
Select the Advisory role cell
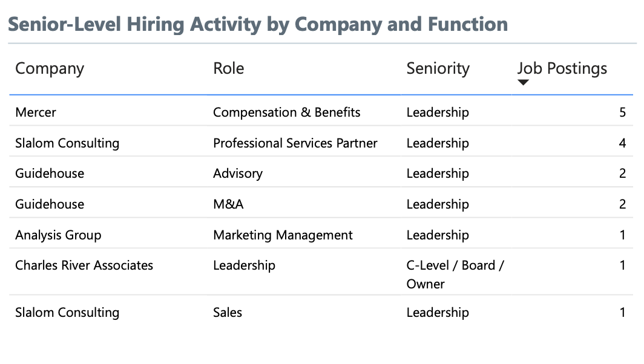[x=238, y=174]
